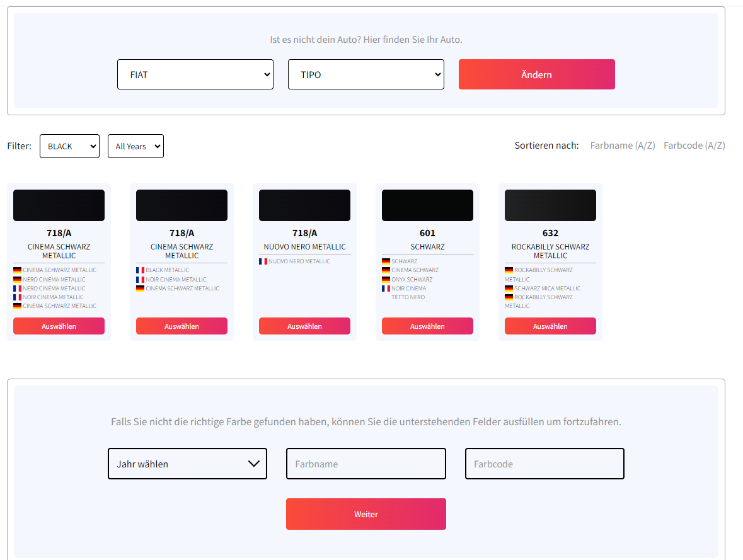Viewport: 743px width, 560px height.
Task: Expand the BLACK color filter dropdown
Action: [x=69, y=146]
